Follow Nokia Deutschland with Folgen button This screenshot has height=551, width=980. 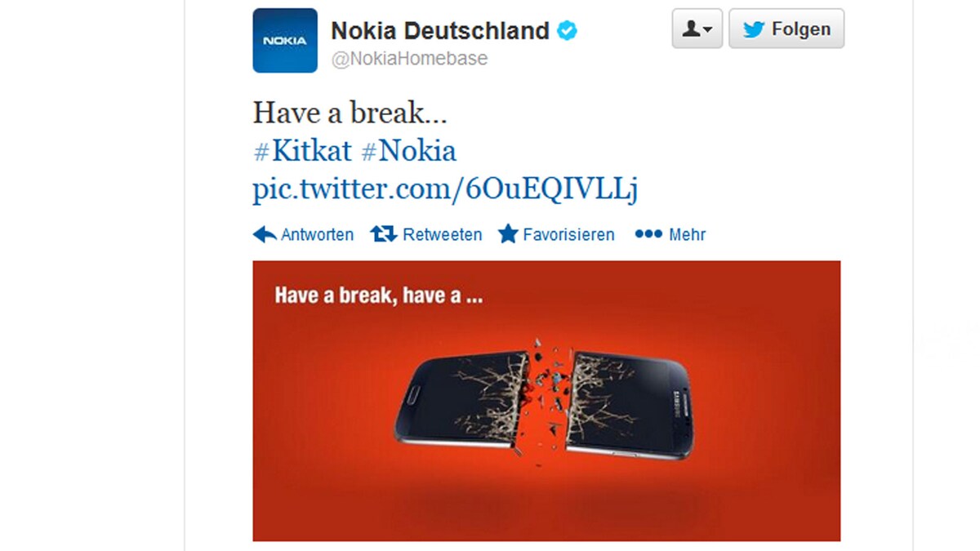[x=786, y=29]
